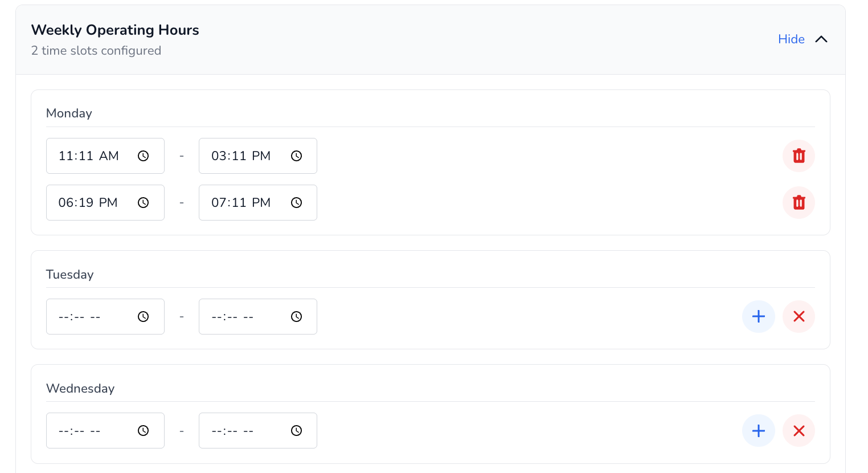Viewport: 868px width, 473px height.
Task: Delete Monday's 06:19 PM time slot
Action: pyautogui.click(x=799, y=203)
